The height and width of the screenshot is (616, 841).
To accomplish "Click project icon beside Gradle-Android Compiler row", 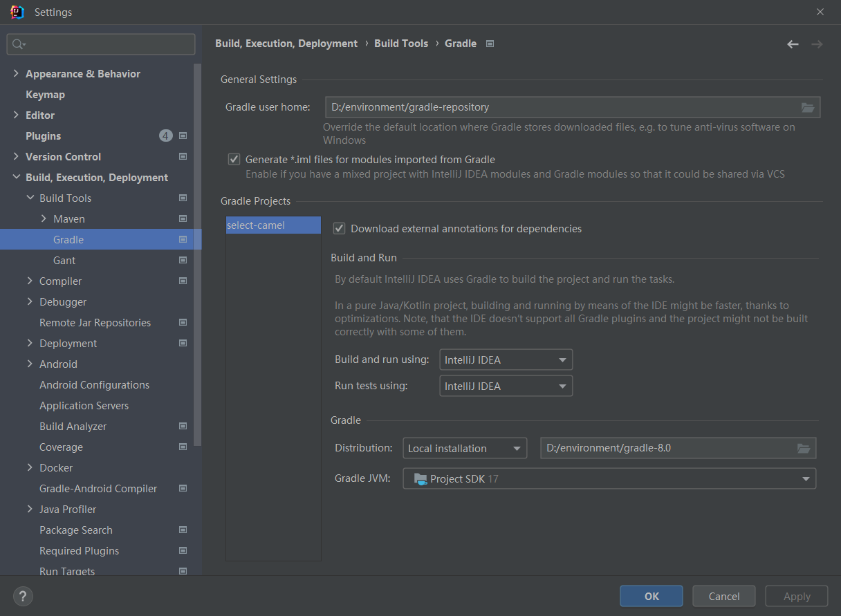I will (x=183, y=488).
